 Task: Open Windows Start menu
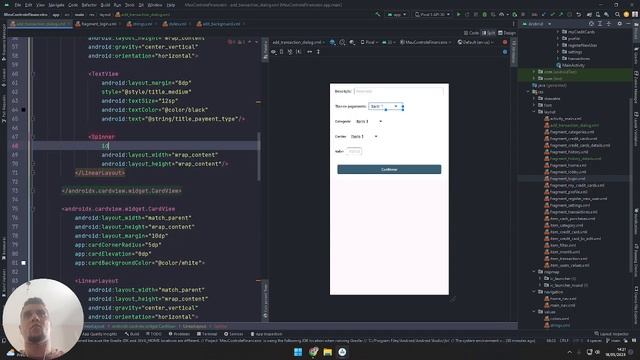coord(298,352)
